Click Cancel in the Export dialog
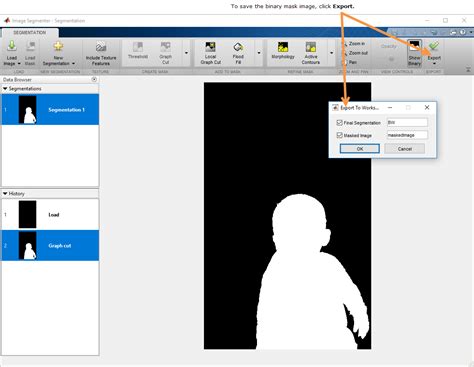 pyautogui.click(x=405, y=149)
